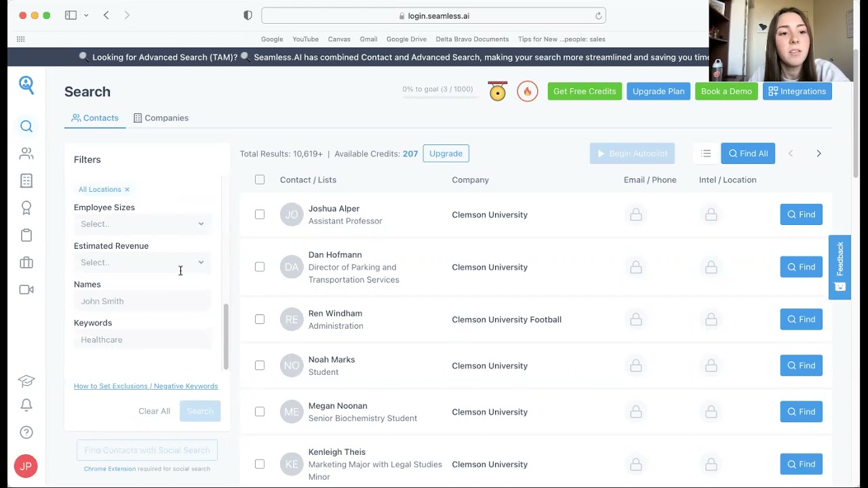Check the box for Ren Windham
This screenshot has width=868, height=488.
tap(260, 319)
